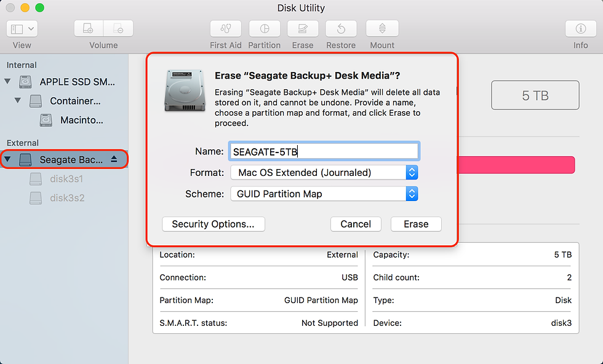Click the disk3s2 partition icon

[36, 198]
